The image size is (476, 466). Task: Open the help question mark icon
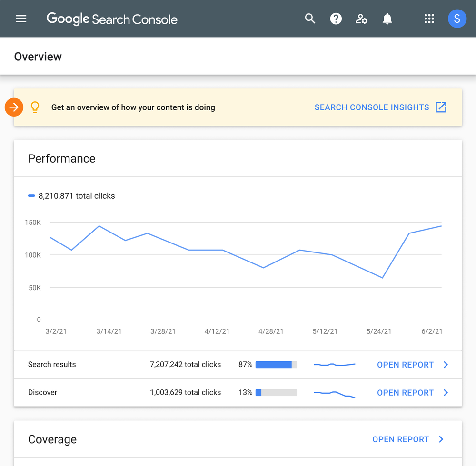[x=336, y=19]
